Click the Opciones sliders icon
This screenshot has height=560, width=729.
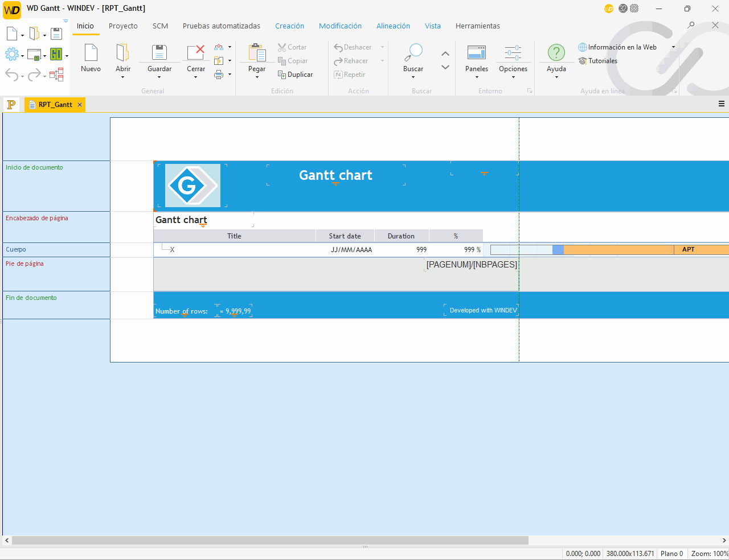pyautogui.click(x=513, y=52)
